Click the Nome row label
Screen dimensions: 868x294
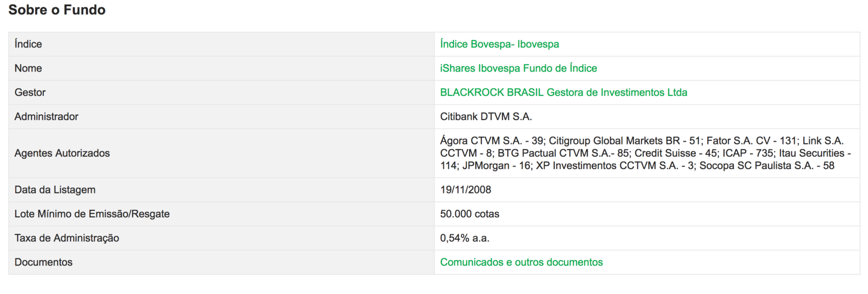point(28,68)
